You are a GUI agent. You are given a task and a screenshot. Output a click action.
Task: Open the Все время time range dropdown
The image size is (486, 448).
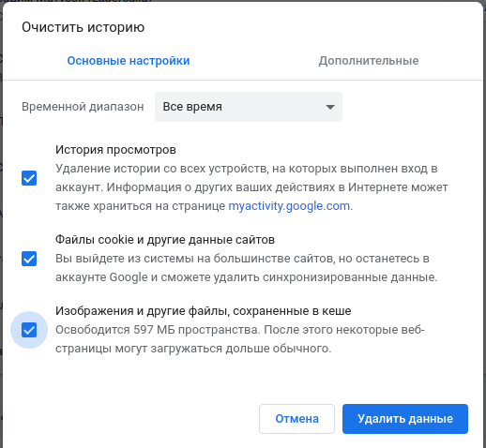pos(249,107)
